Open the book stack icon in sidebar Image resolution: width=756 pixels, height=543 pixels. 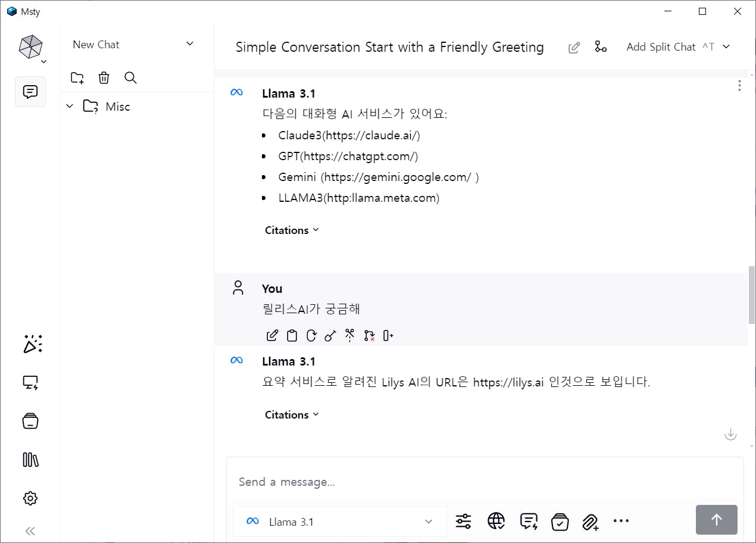click(30, 460)
